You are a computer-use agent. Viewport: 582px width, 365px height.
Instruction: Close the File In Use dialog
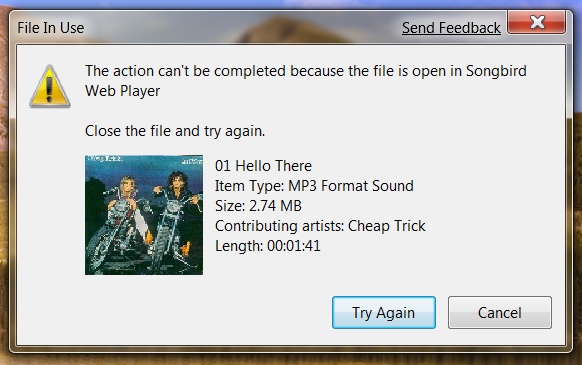point(537,22)
